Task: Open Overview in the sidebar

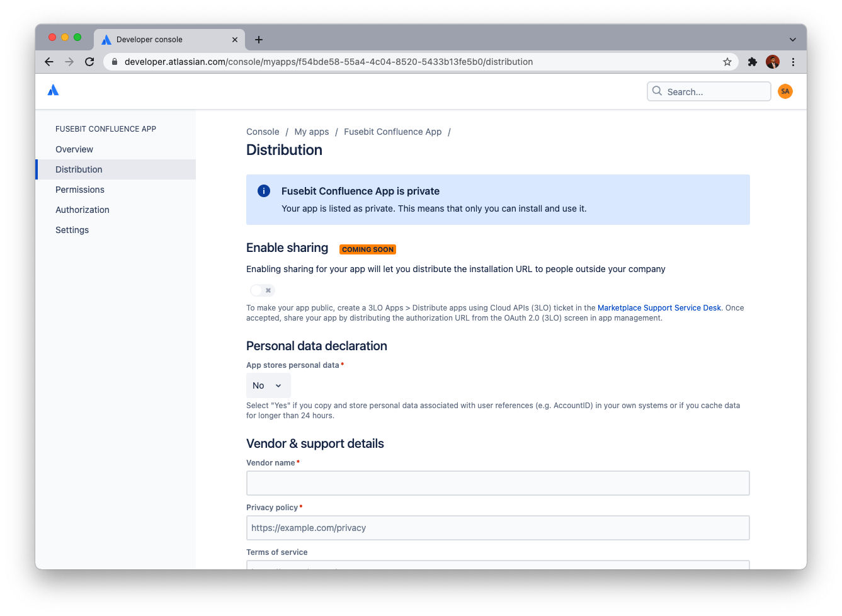Action: point(116,149)
